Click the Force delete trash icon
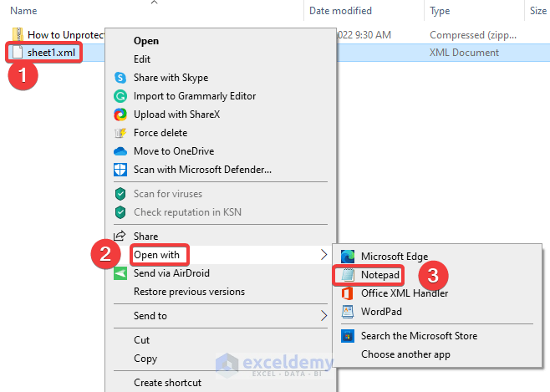 point(119,133)
